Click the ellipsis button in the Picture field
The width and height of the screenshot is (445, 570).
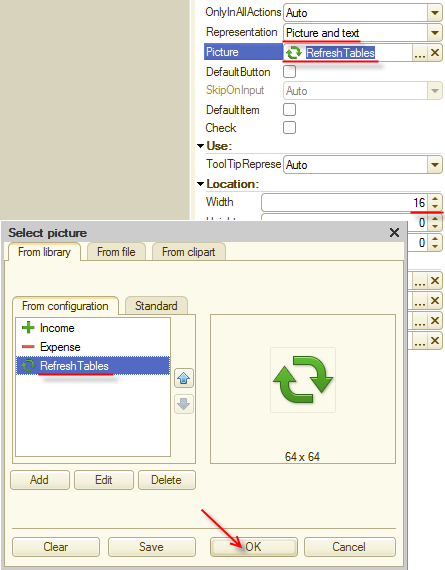[x=420, y=53]
